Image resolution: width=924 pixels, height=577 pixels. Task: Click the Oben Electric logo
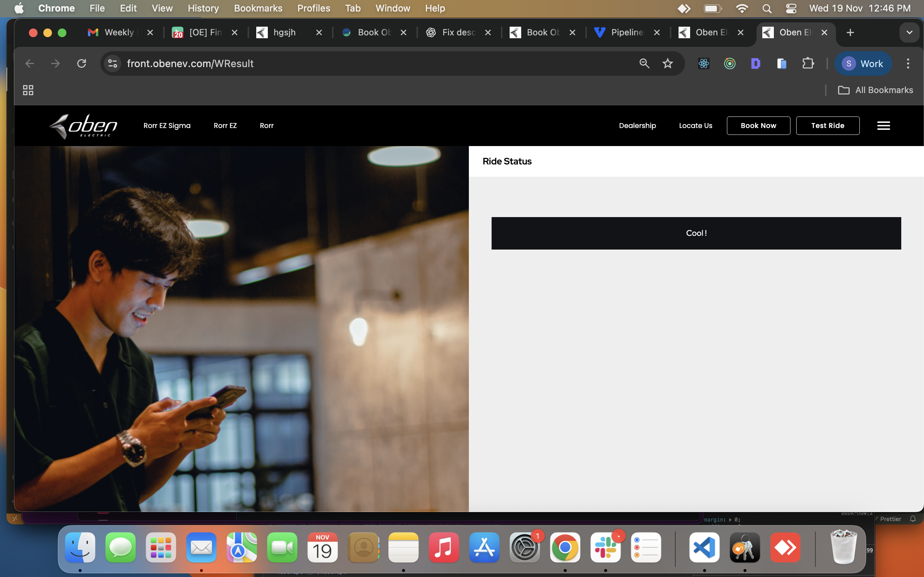pyautogui.click(x=83, y=126)
